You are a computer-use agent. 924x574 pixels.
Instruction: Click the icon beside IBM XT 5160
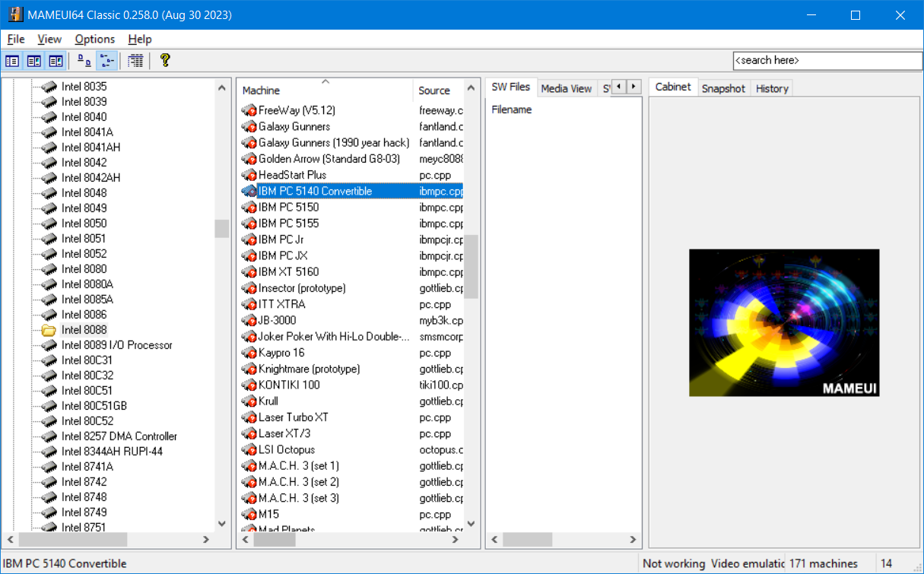pyautogui.click(x=249, y=271)
